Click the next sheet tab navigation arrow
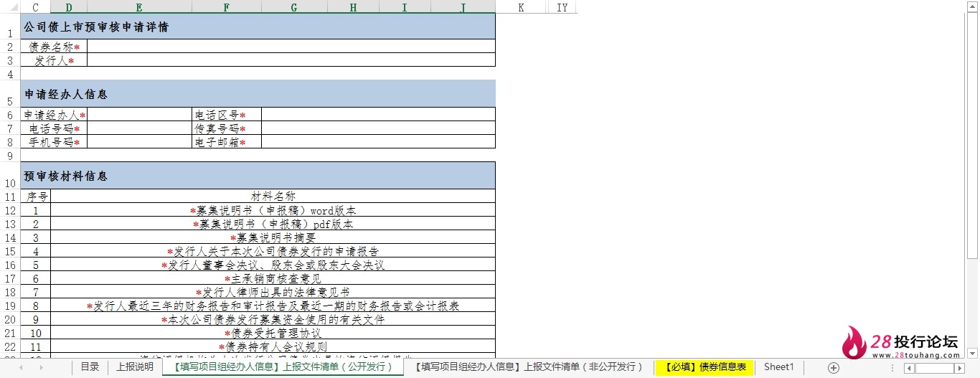980x378 pixels. 41,367
